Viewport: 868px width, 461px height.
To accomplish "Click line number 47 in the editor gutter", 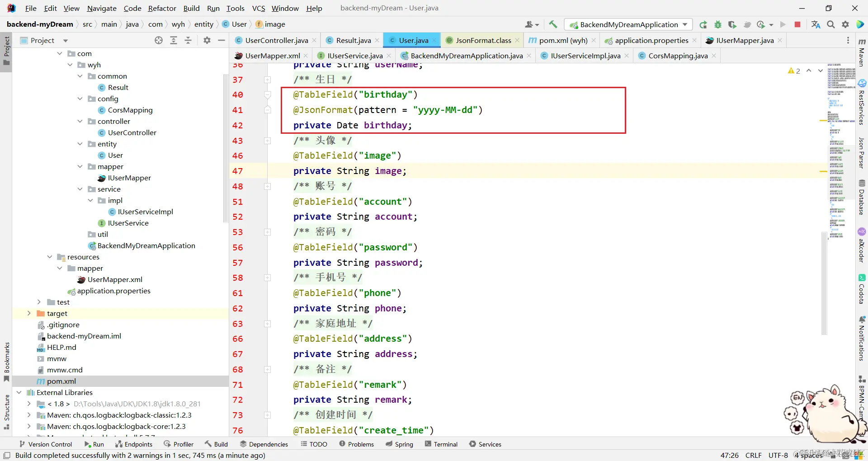I will tap(238, 171).
